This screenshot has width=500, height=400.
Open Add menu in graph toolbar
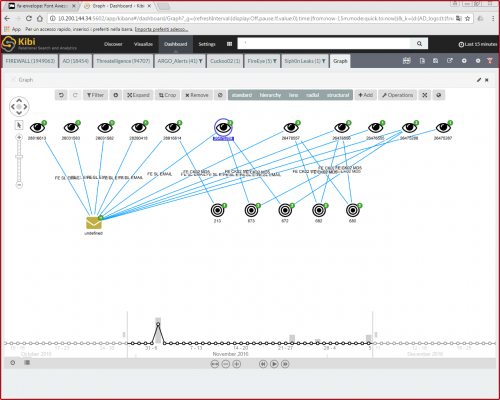pyautogui.click(x=365, y=95)
